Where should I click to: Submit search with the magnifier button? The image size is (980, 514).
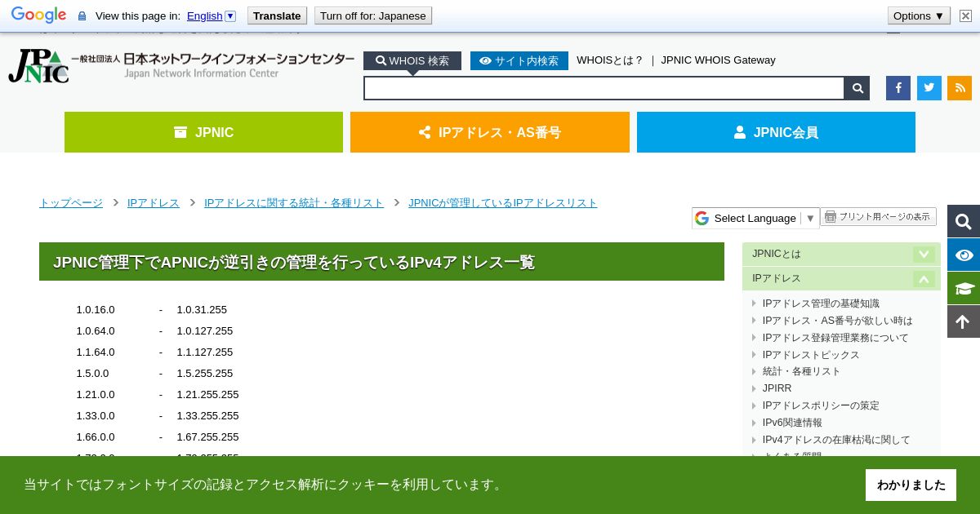(x=857, y=88)
